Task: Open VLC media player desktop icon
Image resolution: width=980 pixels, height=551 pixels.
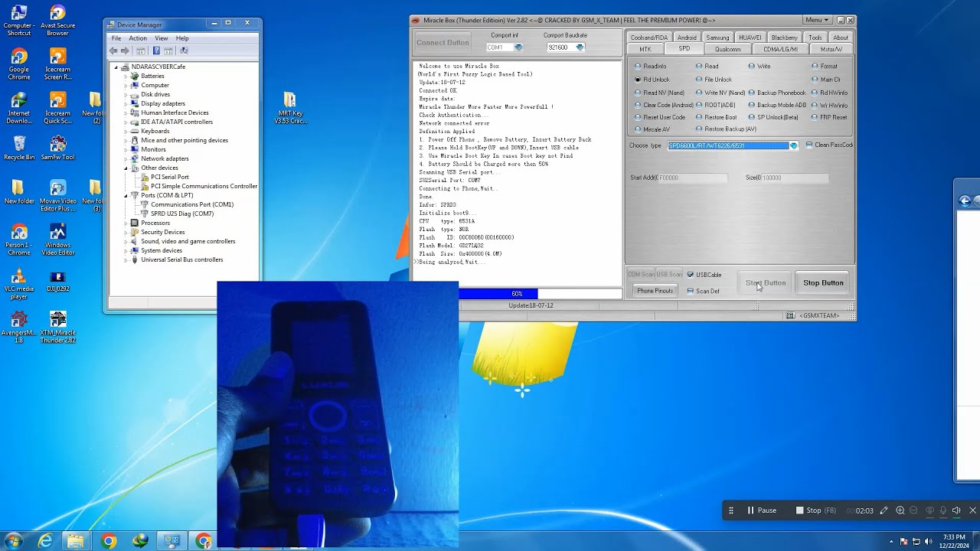Action: coord(18,283)
